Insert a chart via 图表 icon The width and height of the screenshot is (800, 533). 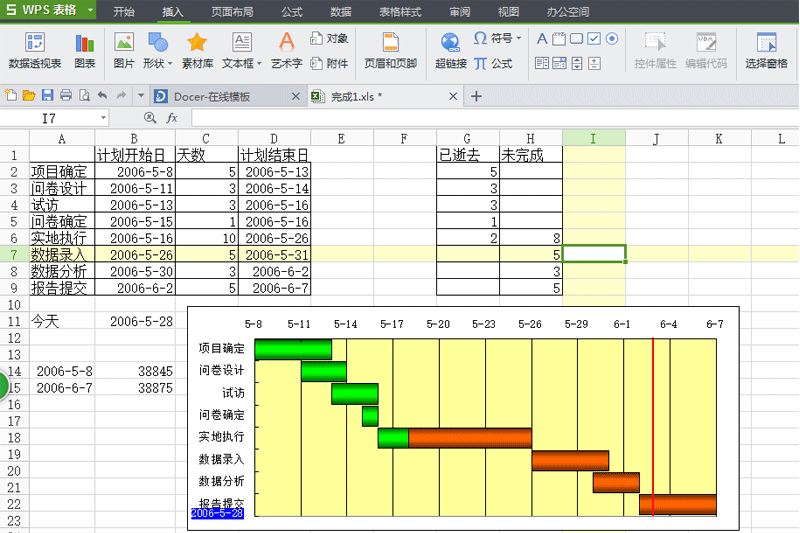85,50
